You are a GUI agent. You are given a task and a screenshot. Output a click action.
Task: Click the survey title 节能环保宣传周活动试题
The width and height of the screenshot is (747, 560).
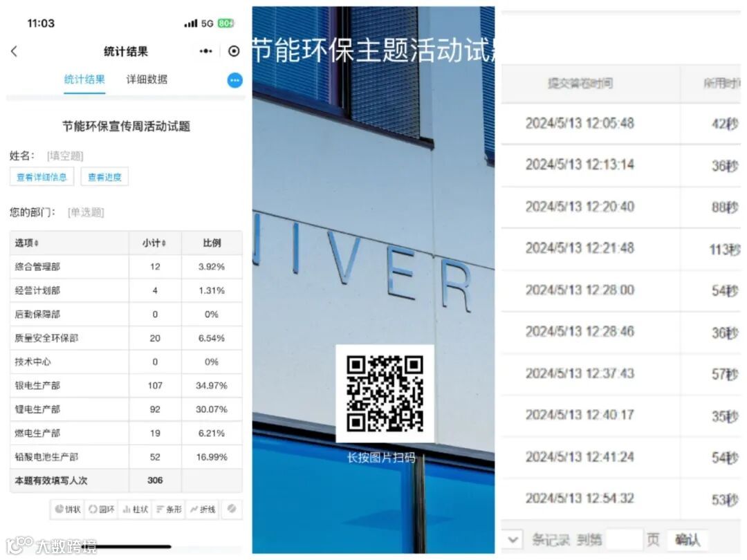[x=127, y=127]
